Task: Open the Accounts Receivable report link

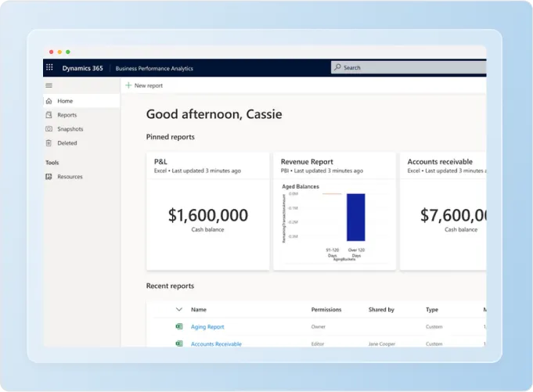Action: (x=216, y=343)
